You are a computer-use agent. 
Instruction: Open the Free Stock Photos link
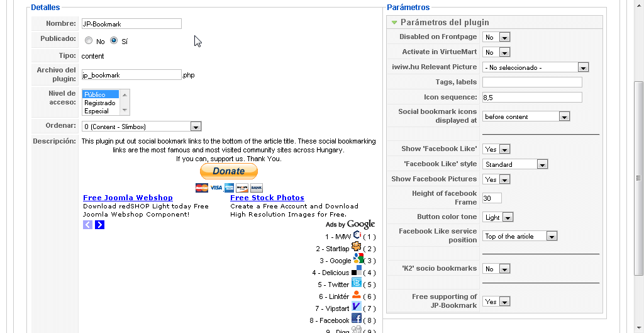[267, 198]
